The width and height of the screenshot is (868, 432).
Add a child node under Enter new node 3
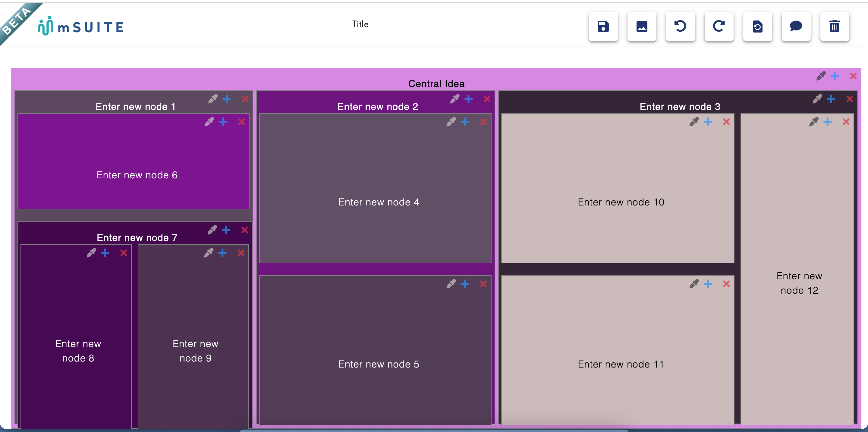pyautogui.click(x=832, y=99)
